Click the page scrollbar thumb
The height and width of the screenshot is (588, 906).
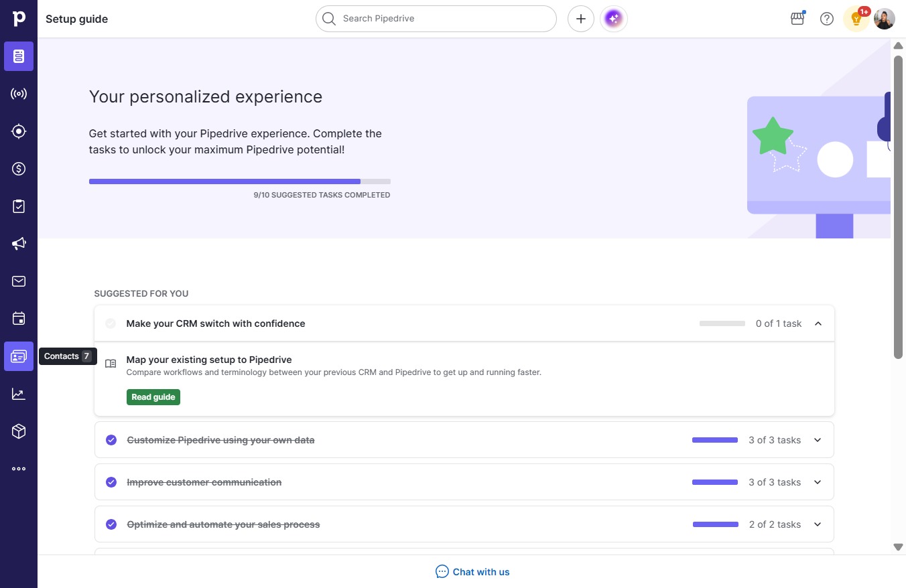(899, 206)
